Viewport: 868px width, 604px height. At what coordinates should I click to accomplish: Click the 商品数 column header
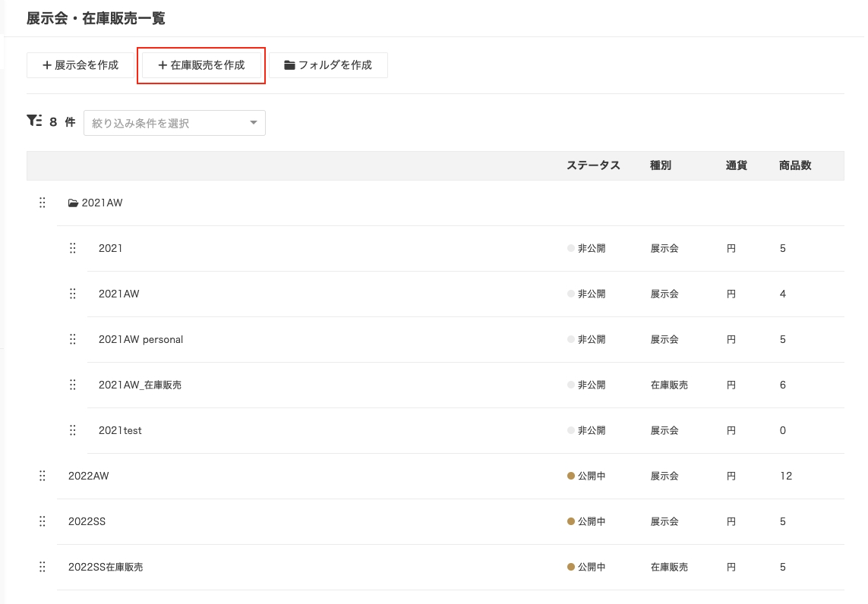tap(795, 165)
